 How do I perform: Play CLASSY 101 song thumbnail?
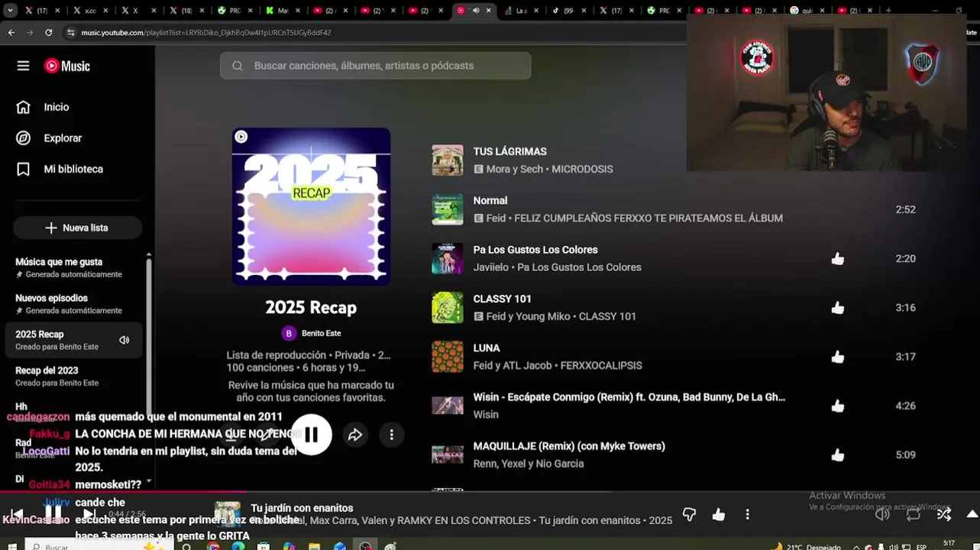pos(448,308)
